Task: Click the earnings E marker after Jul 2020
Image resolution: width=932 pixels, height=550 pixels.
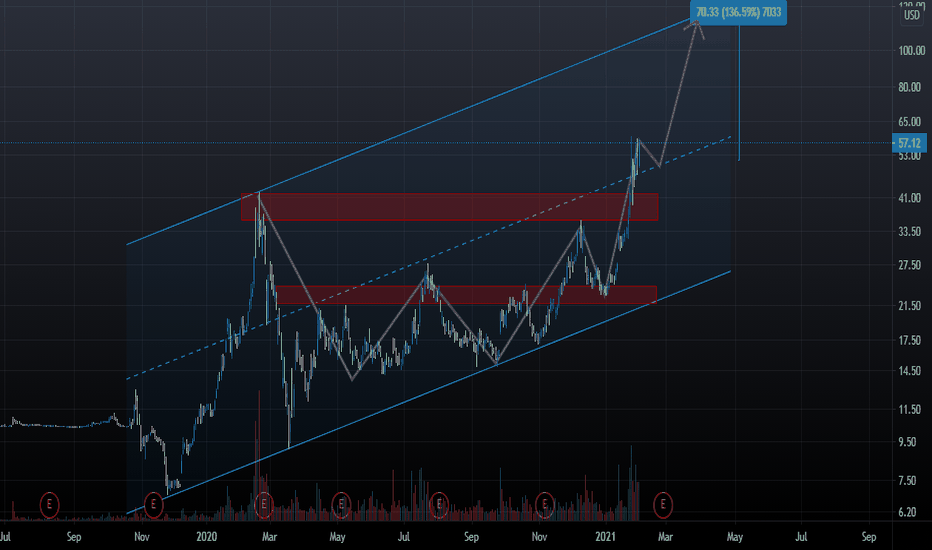Action: pyautogui.click(x=439, y=505)
